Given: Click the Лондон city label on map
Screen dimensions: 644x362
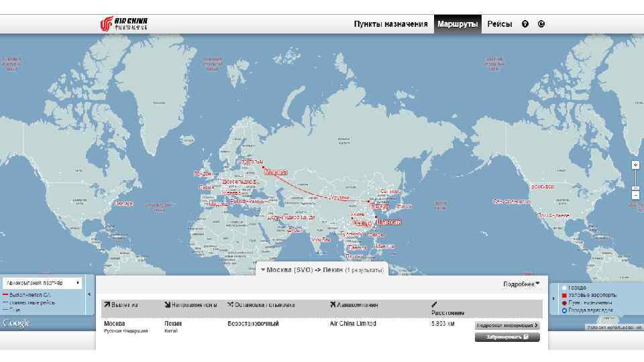Looking at the screenshot, I should click(x=203, y=174).
